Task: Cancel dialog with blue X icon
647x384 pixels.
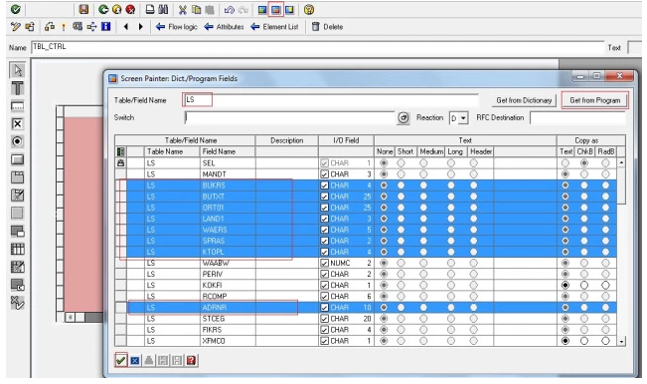Action: point(135,361)
